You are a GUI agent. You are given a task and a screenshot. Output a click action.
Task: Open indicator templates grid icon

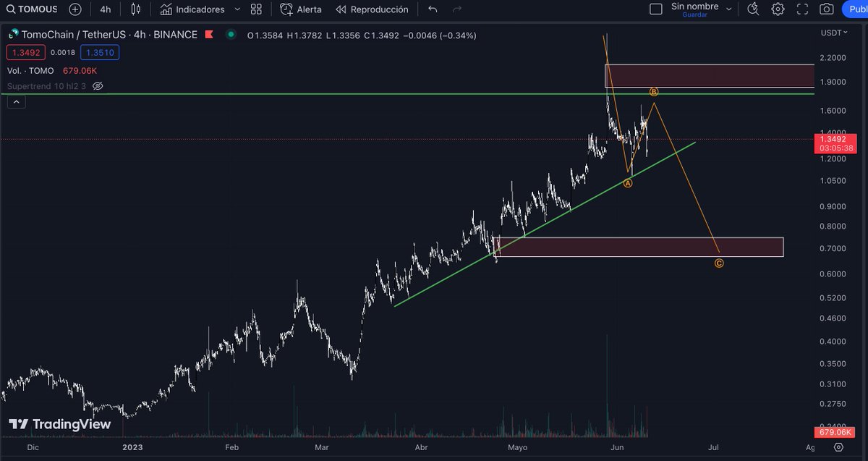pos(256,9)
